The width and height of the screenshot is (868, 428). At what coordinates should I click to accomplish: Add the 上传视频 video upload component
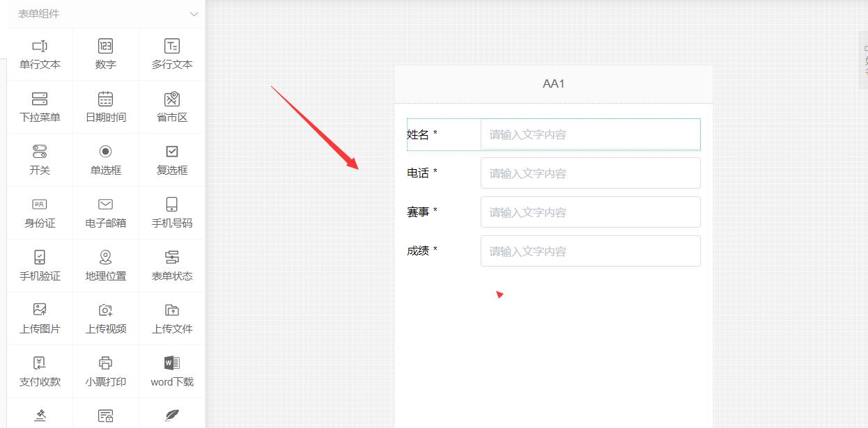click(105, 319)
